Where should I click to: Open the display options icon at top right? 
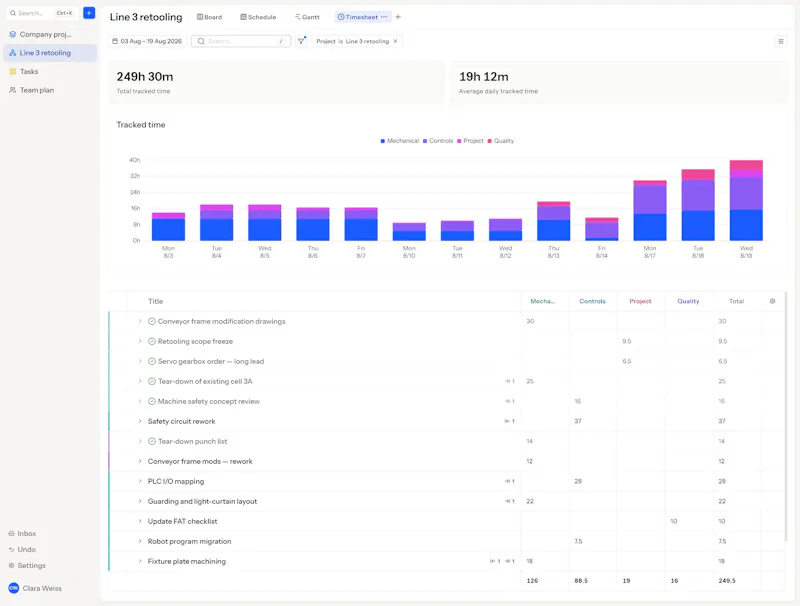point(781,41)
